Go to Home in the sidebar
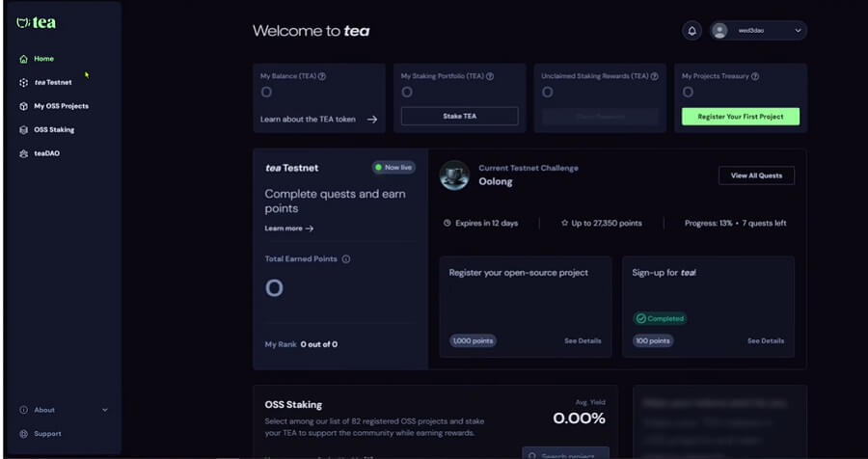 pyautogui.click(x=43, y=59)
